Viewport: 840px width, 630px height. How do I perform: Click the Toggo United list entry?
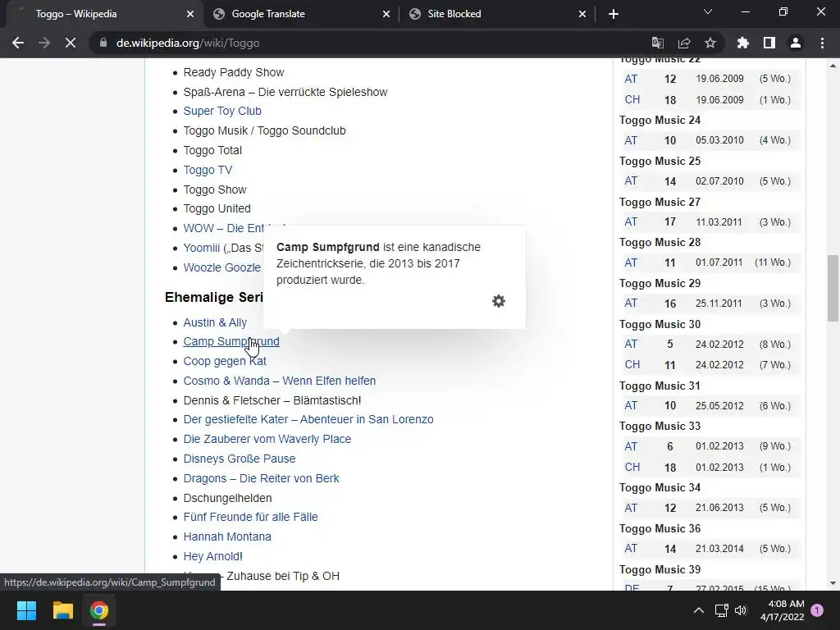point(217,208)
